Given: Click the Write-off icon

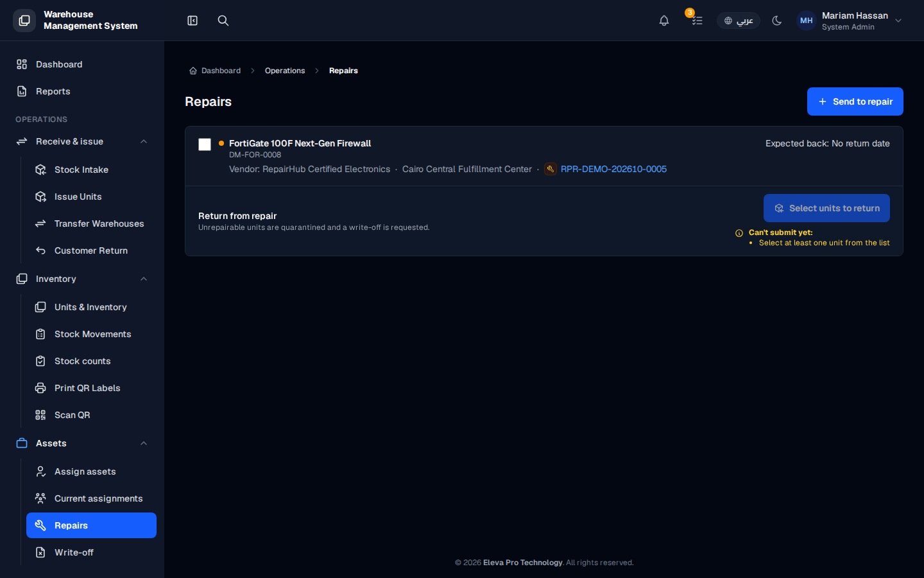Looking at the screenshot, I should pos(40,552).
